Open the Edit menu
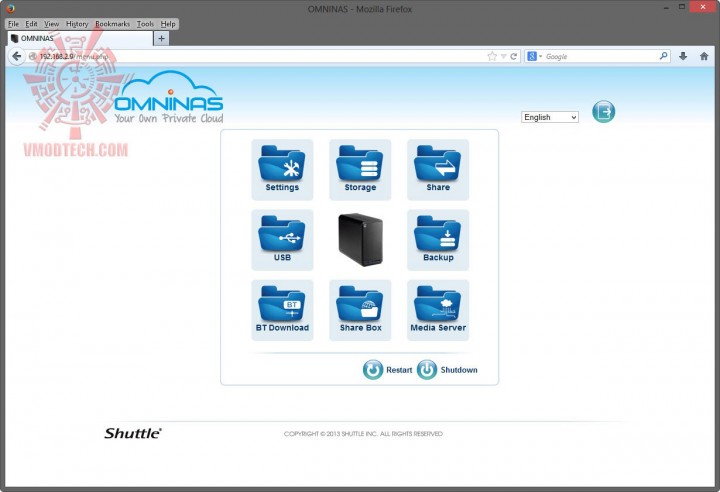Image resolution: width=720 pixels, height=492 pixels. (x=31, y=24)
